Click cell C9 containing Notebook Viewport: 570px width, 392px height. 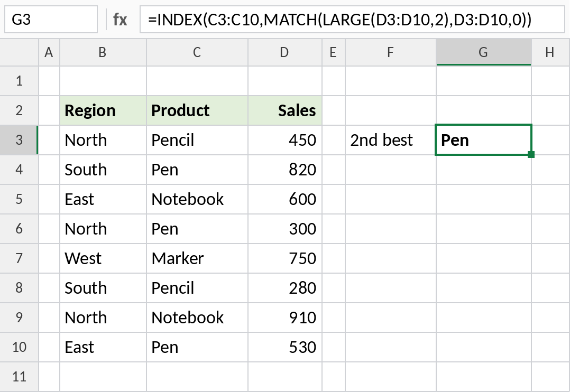197,318
